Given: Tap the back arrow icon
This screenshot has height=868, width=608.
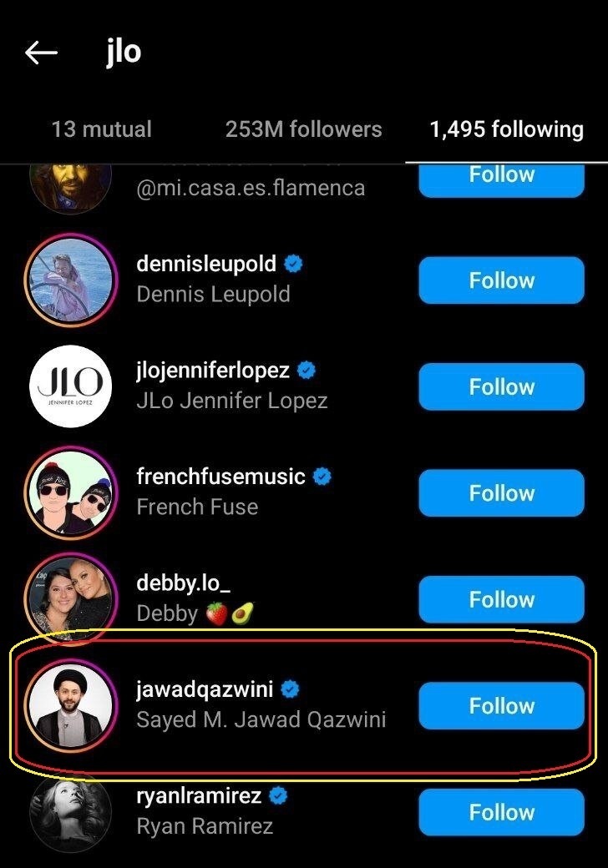Looking at the screenshot, I should (x=41, y=53).
